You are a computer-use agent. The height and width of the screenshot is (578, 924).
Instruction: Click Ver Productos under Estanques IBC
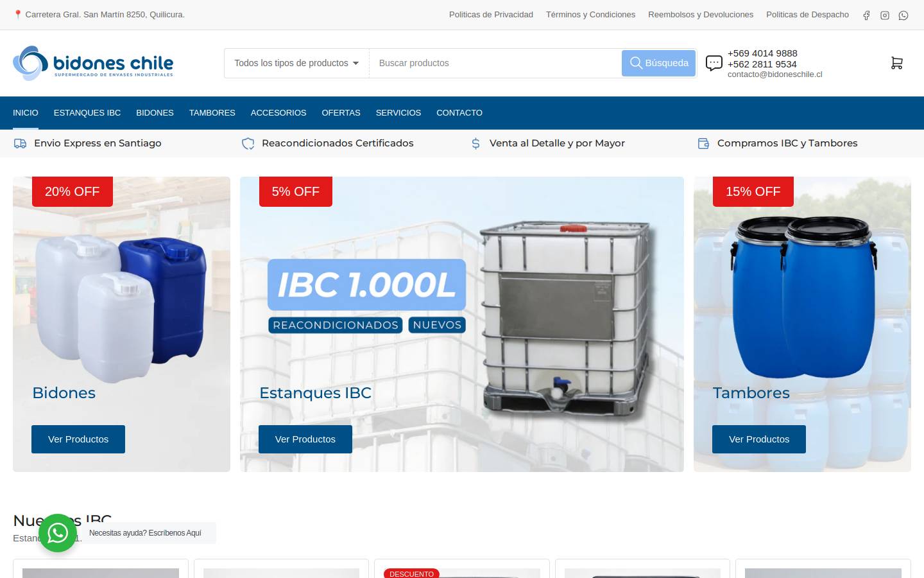pyautogui.click(x=305, y=439)
